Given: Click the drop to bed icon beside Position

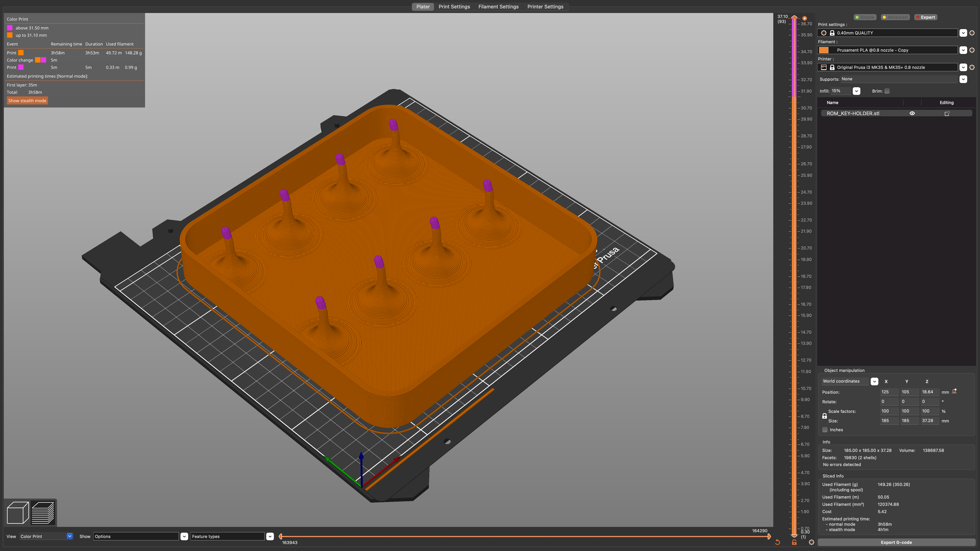Looking at the screenshot, I should point(954,391).
